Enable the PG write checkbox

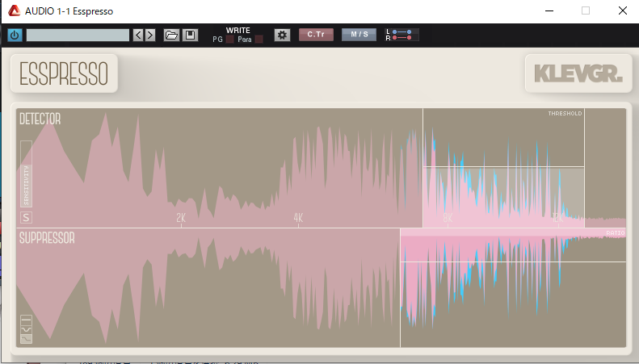(230, 40)
